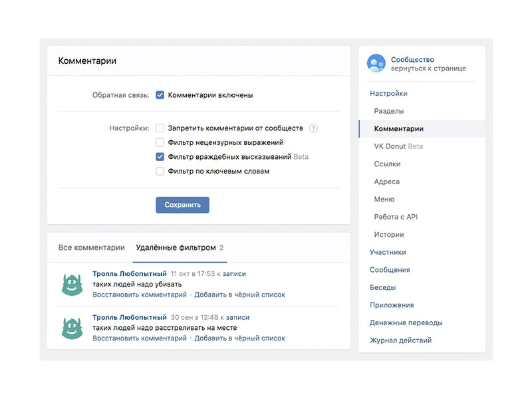Disable Фильтр враждебных высказываний checkbox
The width and height of the screenshot is (532, 399).
click(160, 157)
